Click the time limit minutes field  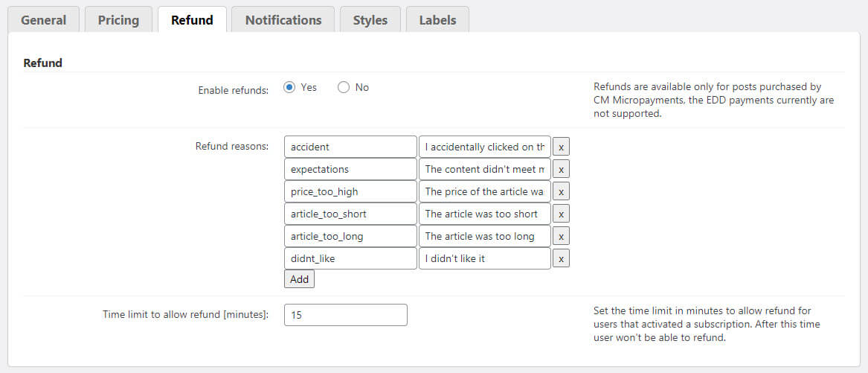346,315
